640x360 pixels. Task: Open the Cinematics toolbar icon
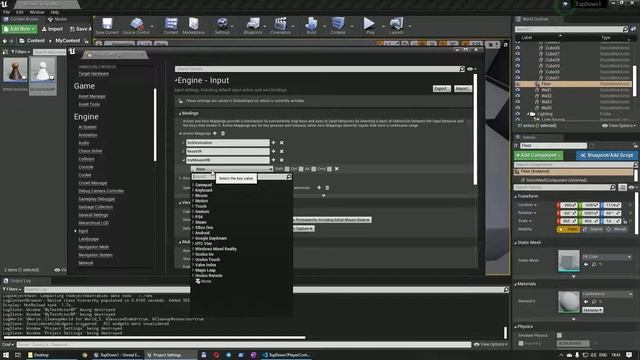[x=280, y=25]
